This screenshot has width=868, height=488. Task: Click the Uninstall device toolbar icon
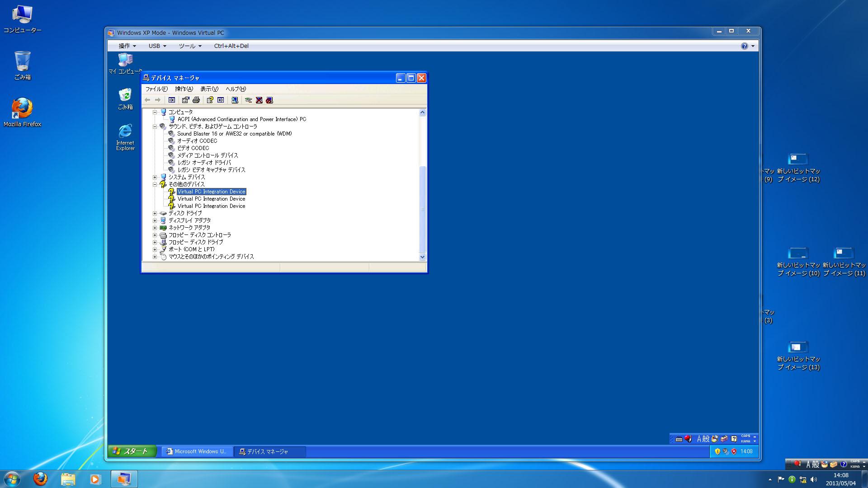coord(259,100)
